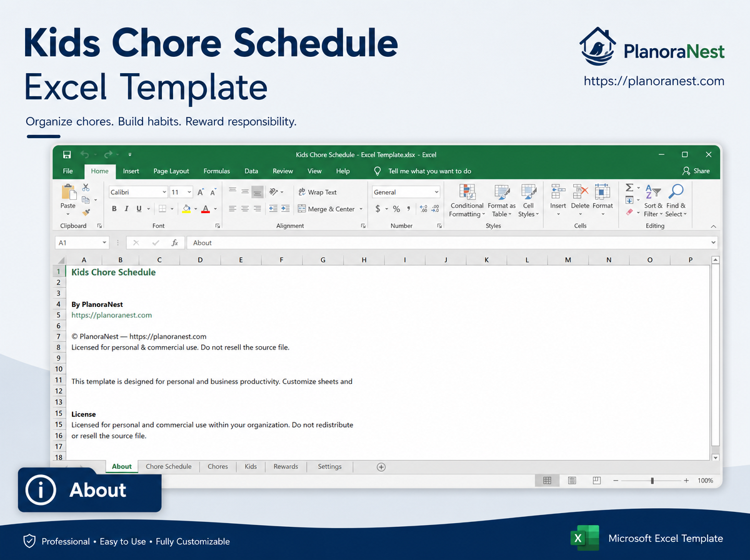Align text left in the Alignment group

pyautogui.click(x=232, y=209)
